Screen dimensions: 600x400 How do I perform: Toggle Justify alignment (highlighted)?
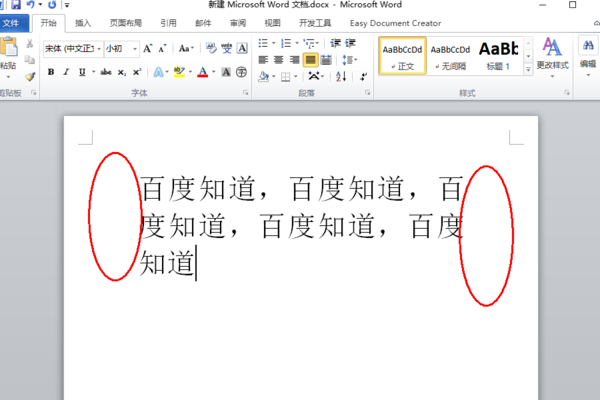tap(310, 60)
